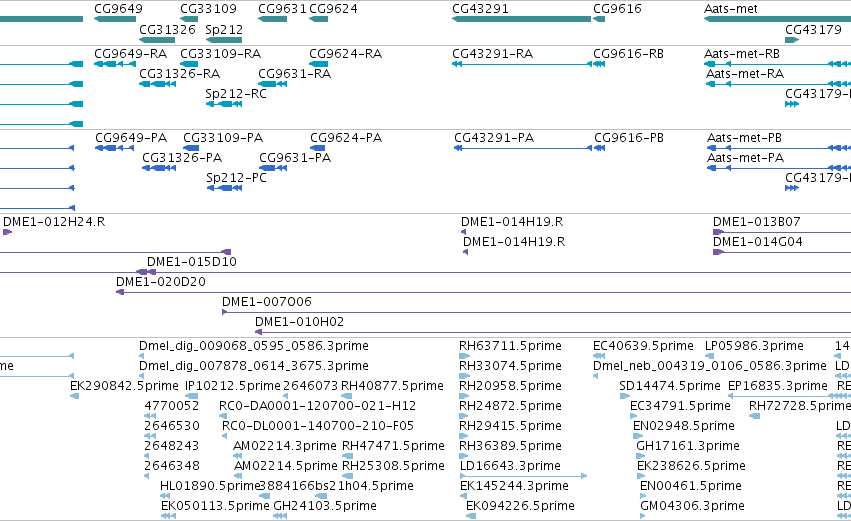Open EST label EP16835.3prime
Screen dimensions: 851x521
[778, 386]
